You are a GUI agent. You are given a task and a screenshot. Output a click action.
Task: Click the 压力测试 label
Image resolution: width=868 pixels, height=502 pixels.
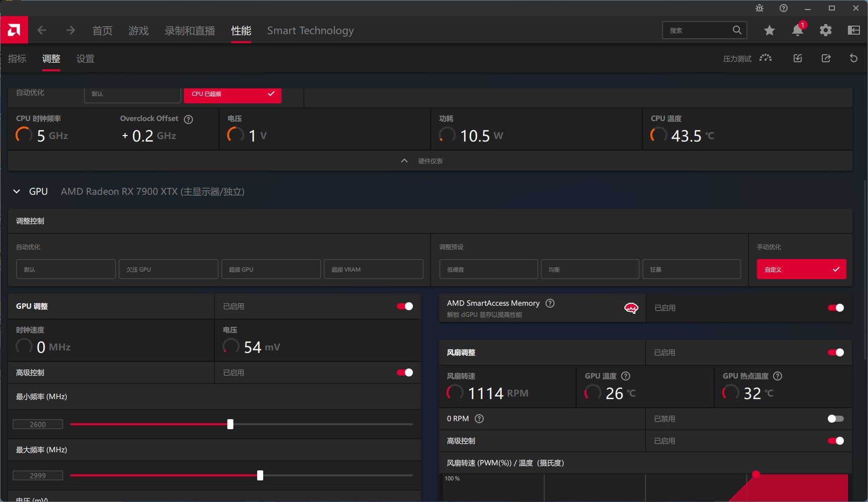737,59
